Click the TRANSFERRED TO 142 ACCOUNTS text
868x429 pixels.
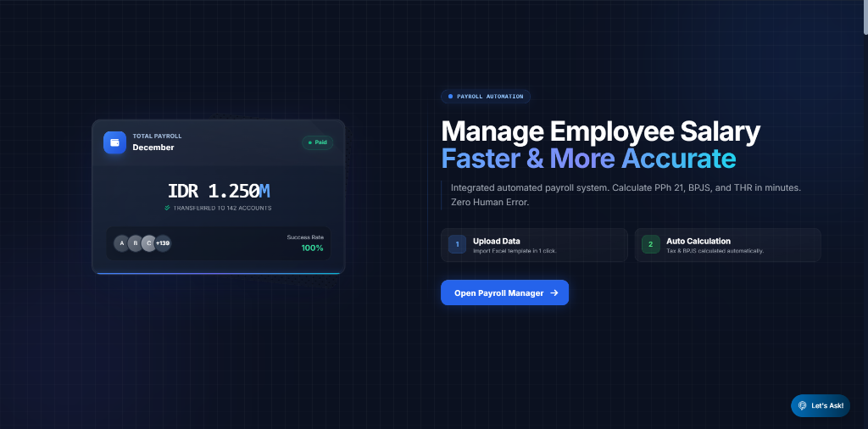222,208
